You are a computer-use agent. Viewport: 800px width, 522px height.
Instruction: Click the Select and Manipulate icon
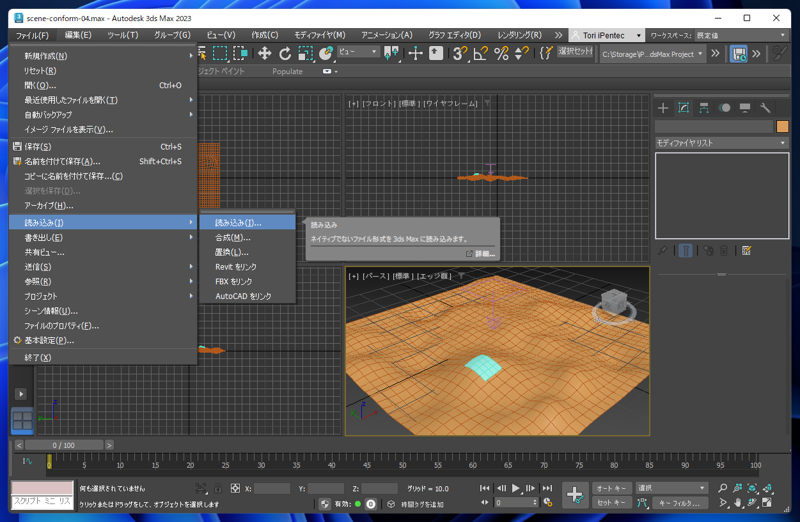click(415, 53)
